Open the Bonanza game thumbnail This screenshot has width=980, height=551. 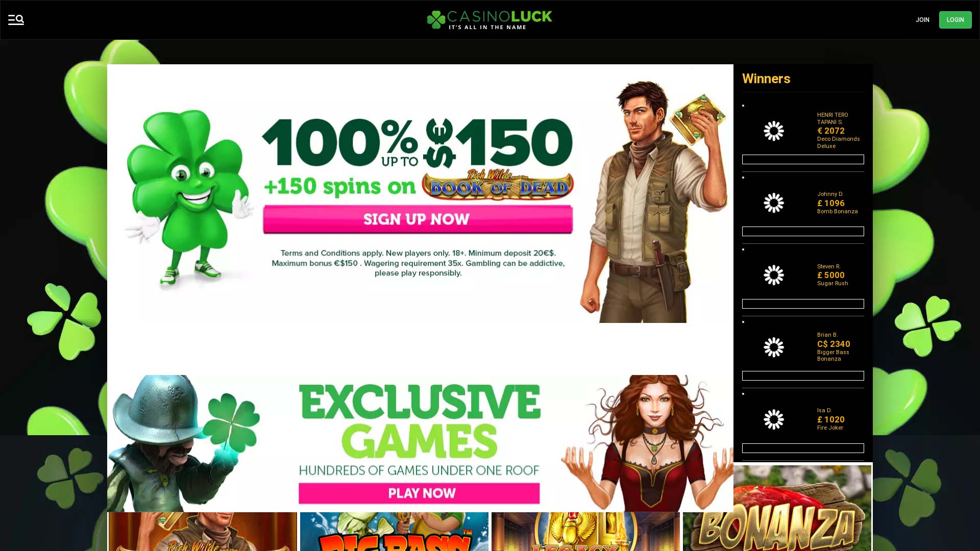[x=777, y=508]
